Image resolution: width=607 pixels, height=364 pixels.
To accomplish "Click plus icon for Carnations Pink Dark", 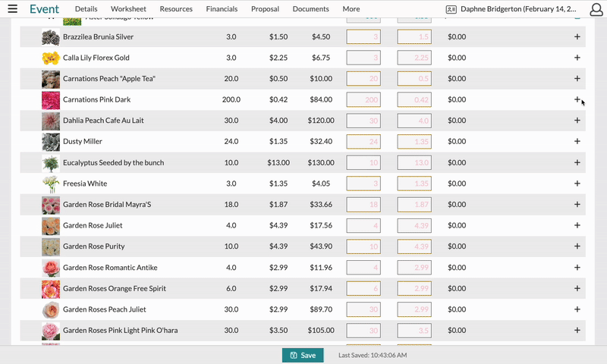I will pyautogui.click(x=577, y=99).
